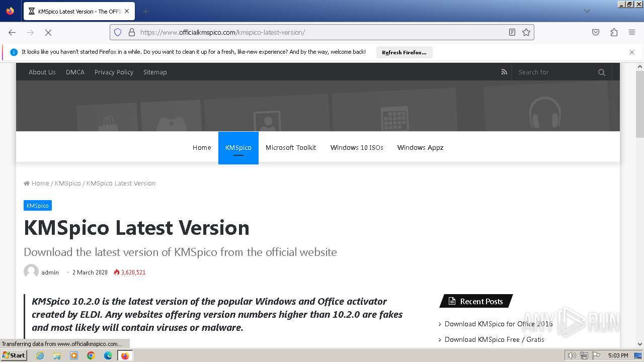Open Sitemap link
Viewport: 644px width, 362px height.
tap(155, 72)
